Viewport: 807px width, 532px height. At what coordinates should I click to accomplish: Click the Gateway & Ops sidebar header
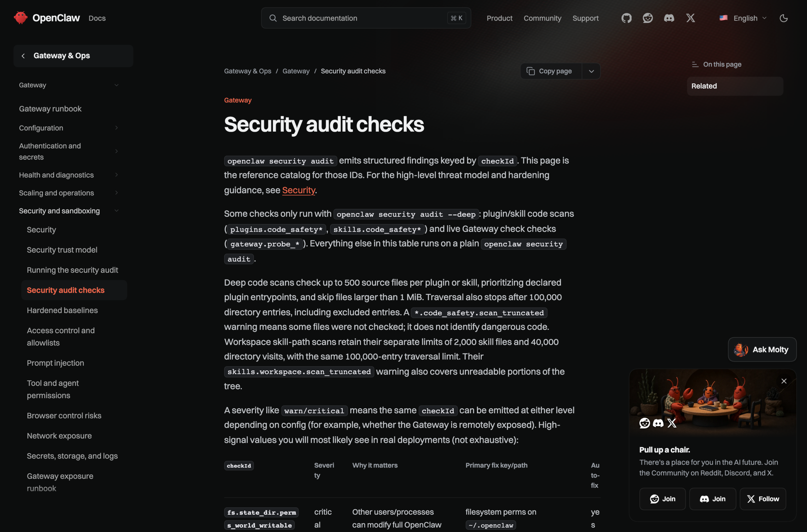[73, 56]
